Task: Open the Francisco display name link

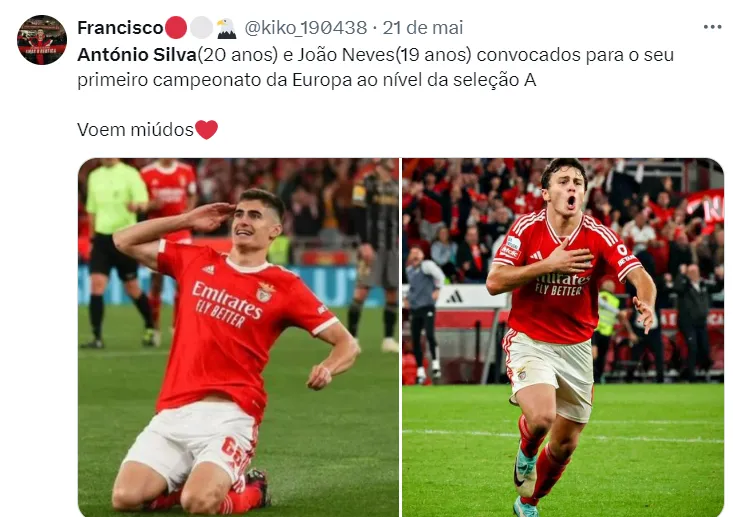Action: (120, 28)
